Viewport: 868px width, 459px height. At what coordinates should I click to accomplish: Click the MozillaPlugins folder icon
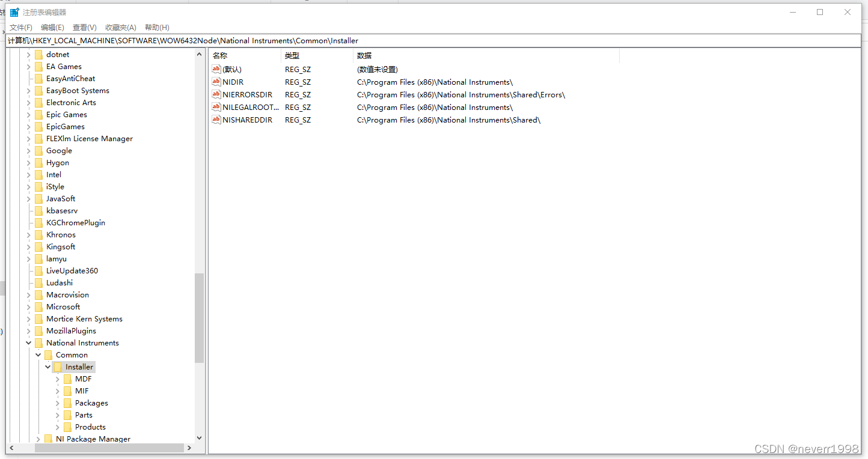[x=39, y=331]
